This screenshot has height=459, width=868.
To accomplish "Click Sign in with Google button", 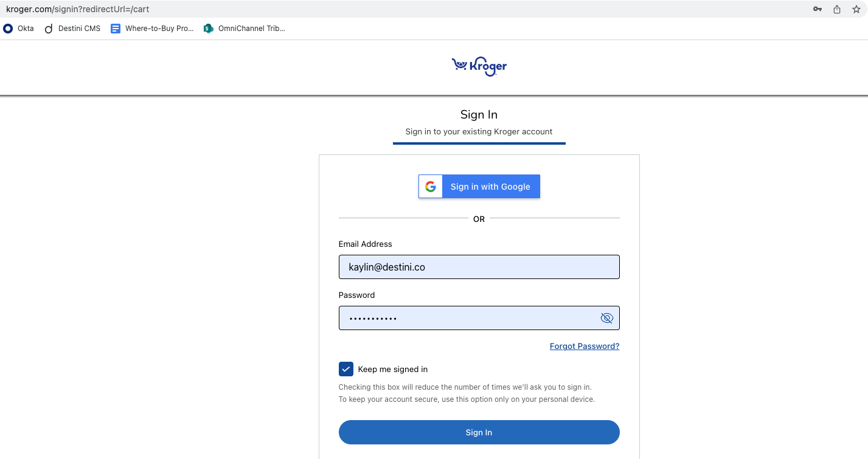I will click(479, 187).
